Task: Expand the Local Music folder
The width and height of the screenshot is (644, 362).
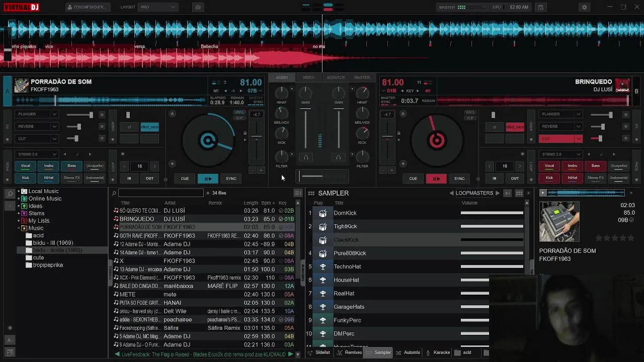Action: [x=19, y=192]
